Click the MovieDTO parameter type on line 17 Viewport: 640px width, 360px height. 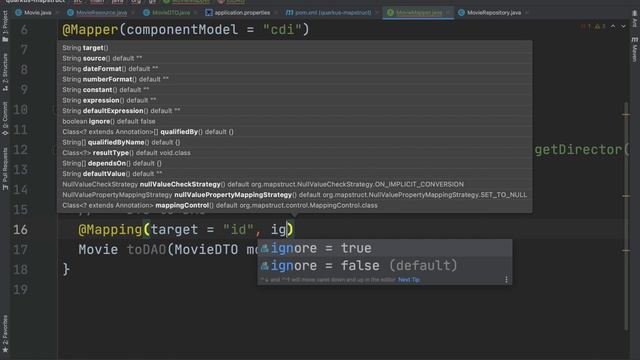pos(206,249)
